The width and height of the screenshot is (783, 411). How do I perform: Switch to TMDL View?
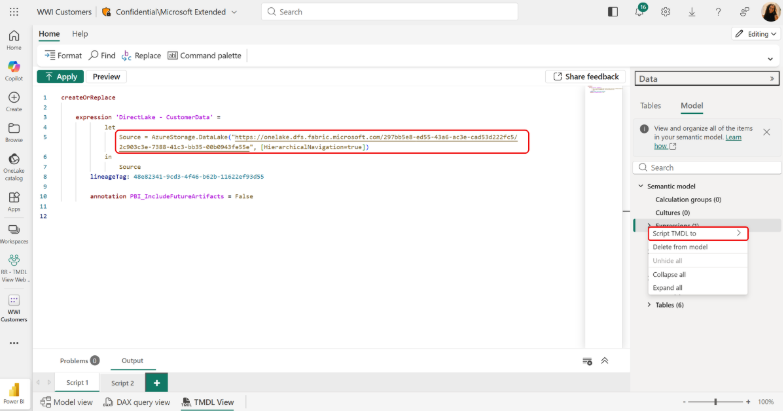(208, 402)
